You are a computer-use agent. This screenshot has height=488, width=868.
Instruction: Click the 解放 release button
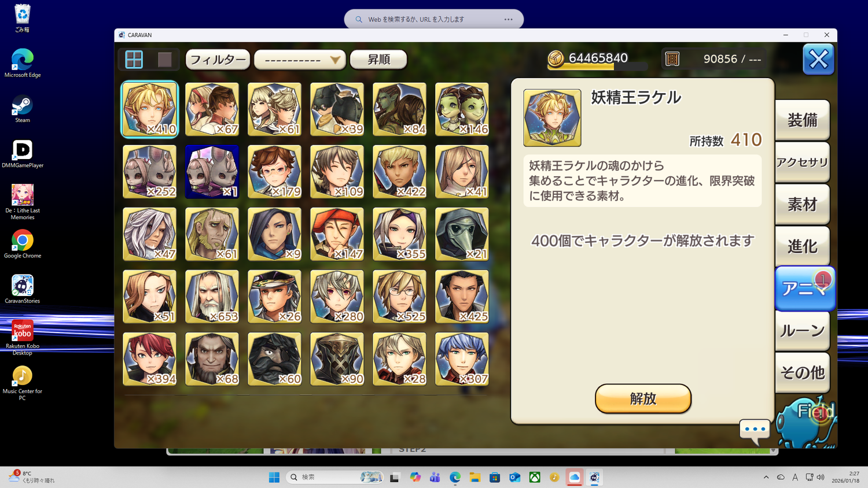click(x=643, y=398)
